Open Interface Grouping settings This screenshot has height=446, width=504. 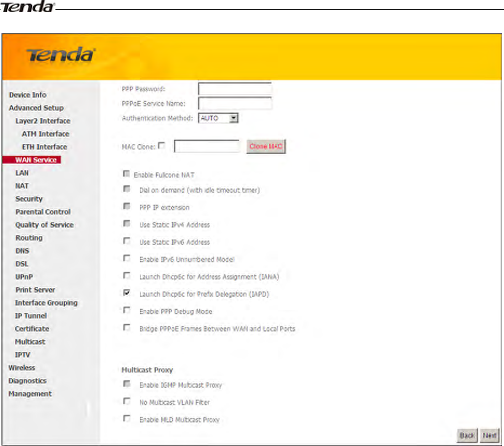[x=46, y=303]
